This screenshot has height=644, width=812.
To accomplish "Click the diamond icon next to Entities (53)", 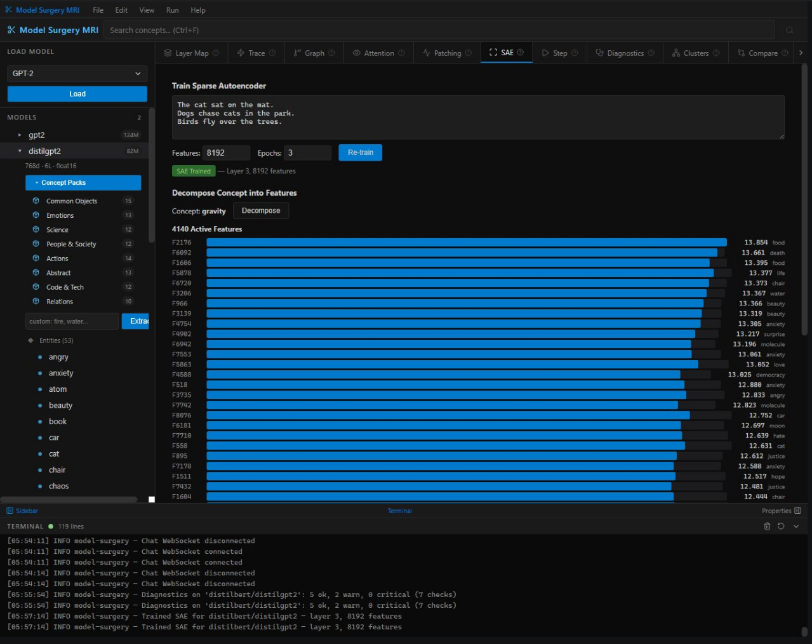I will pyautogui.click(x=30, y=340).
